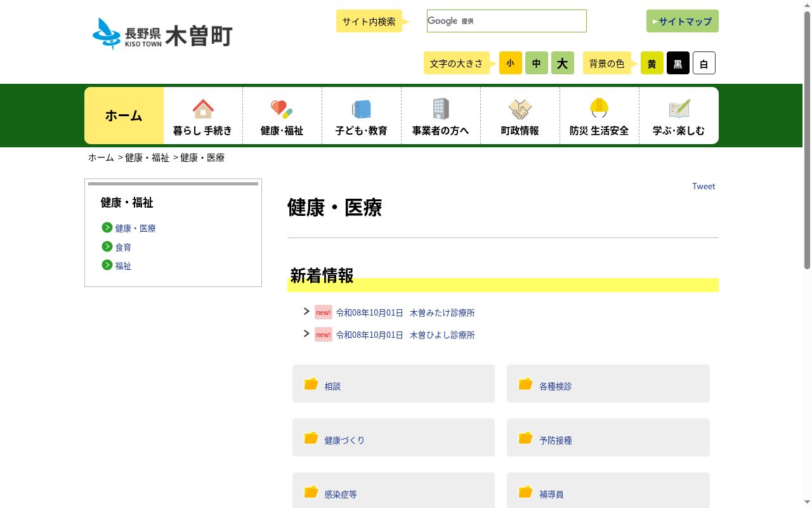Image resolution: width=812 pixels, height=508 pixels.
Task: Open 木曽みたけ診療所 news item
Action: click(442, 312)
